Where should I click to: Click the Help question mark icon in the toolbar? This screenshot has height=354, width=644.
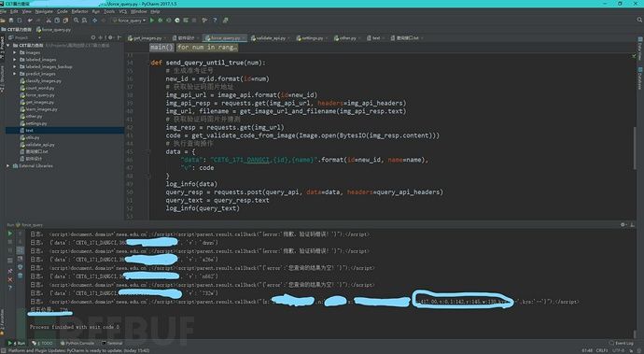coord(214,21)
